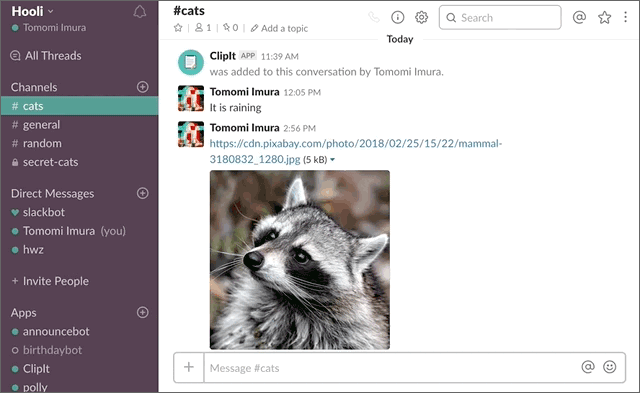Show pinned items for #cats
The height and width of the screenshot is (393, 640).
point(231,28)
